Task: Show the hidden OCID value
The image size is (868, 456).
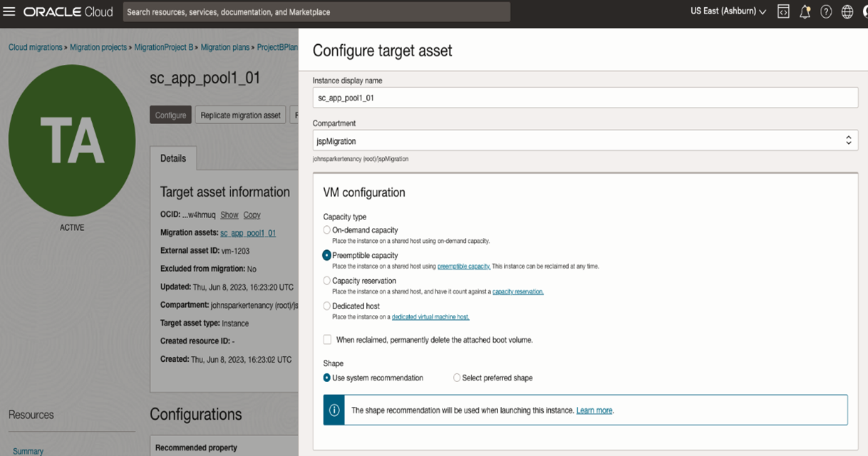Action: click(x=229, y=214)
